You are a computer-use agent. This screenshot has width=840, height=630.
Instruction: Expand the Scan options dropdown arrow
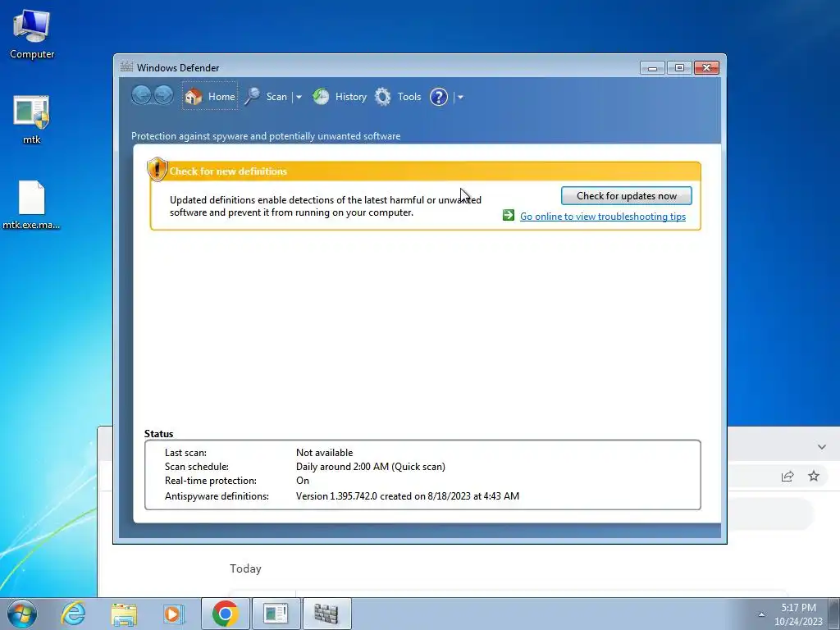click(299, 98)
